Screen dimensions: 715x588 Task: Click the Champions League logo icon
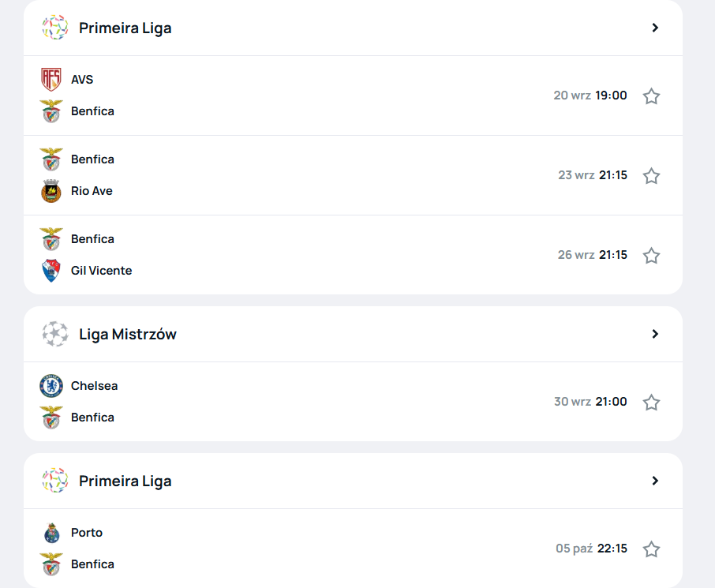click(55, 334)
